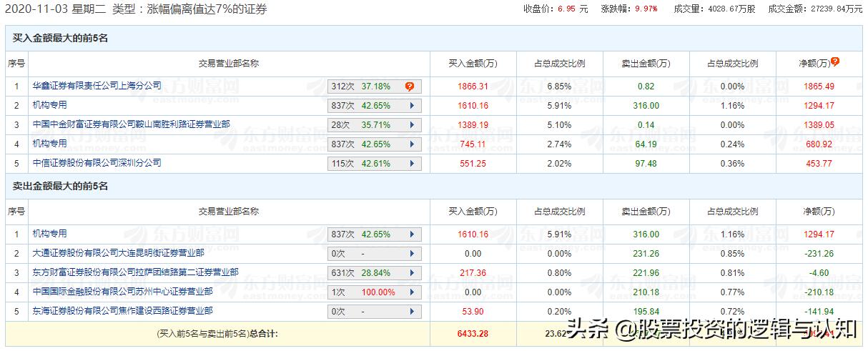The width and height of the screenshot is (868, 351).
Task: Click the net amount 1389.05
Action: (819, 125)
